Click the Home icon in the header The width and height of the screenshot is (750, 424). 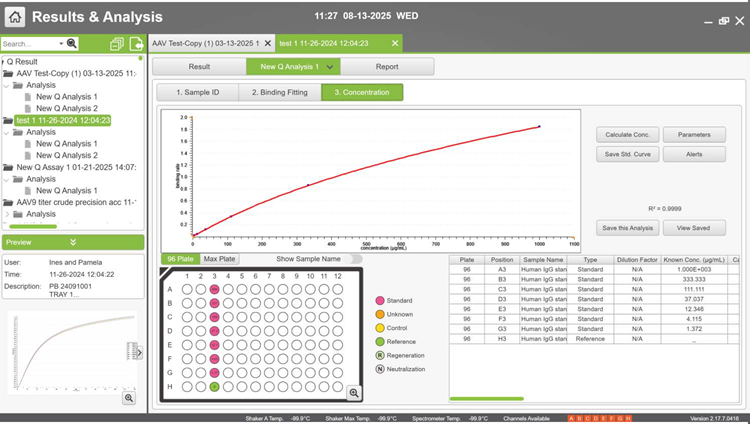(x=13, y=18)
